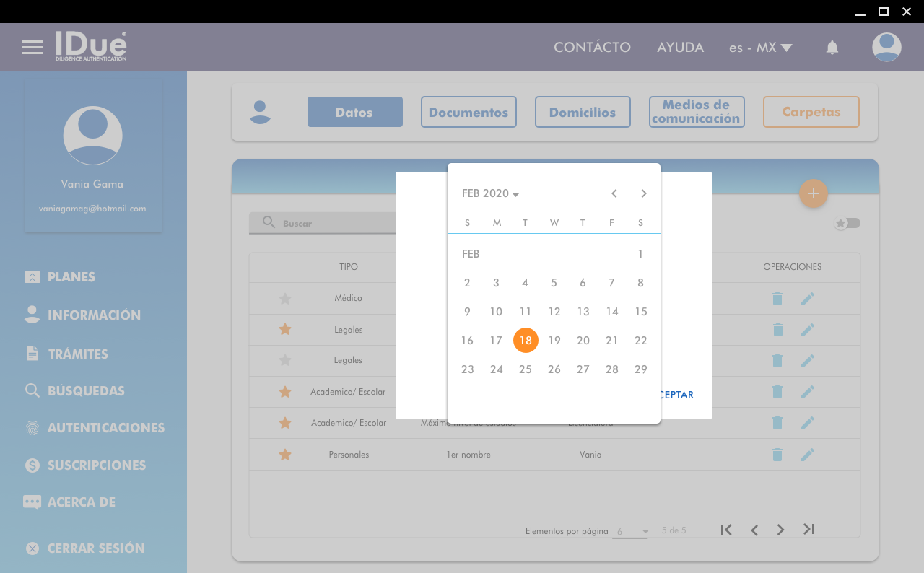Click the orange add plus button

pos(813,193)
